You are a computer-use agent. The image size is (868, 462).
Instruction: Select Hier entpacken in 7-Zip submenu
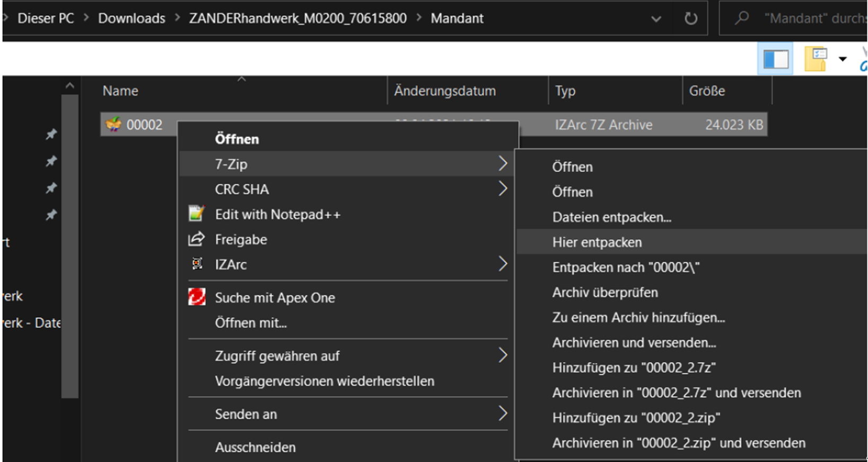point(597,242)
